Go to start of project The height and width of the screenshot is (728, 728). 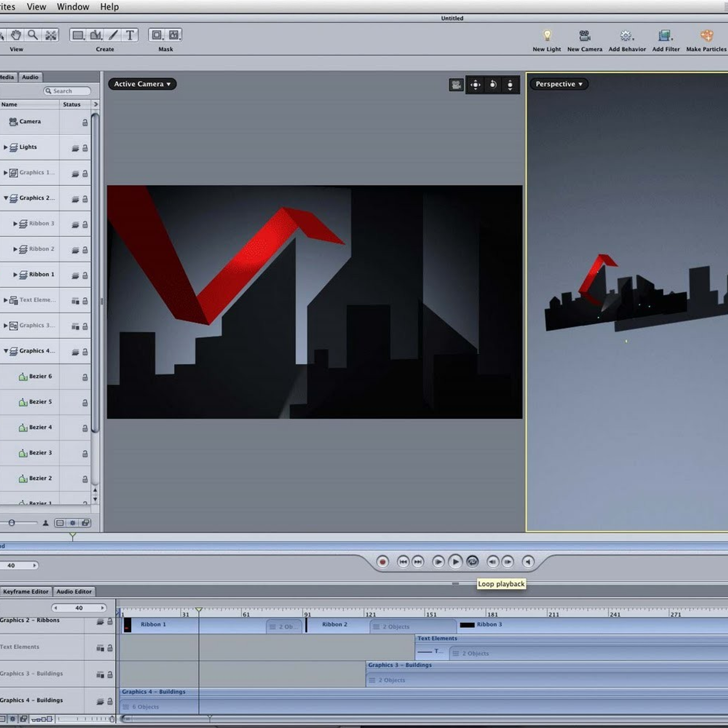pos(403,562)
